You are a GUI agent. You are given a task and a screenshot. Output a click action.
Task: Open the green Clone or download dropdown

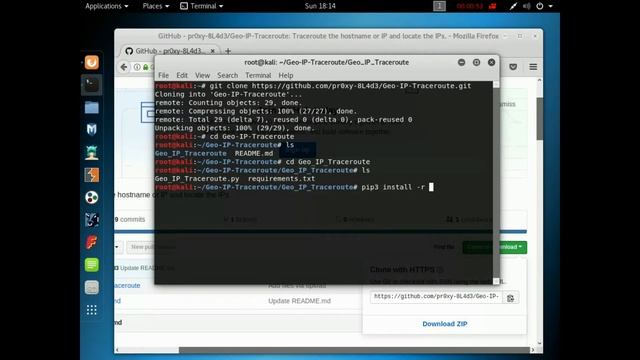494,247
